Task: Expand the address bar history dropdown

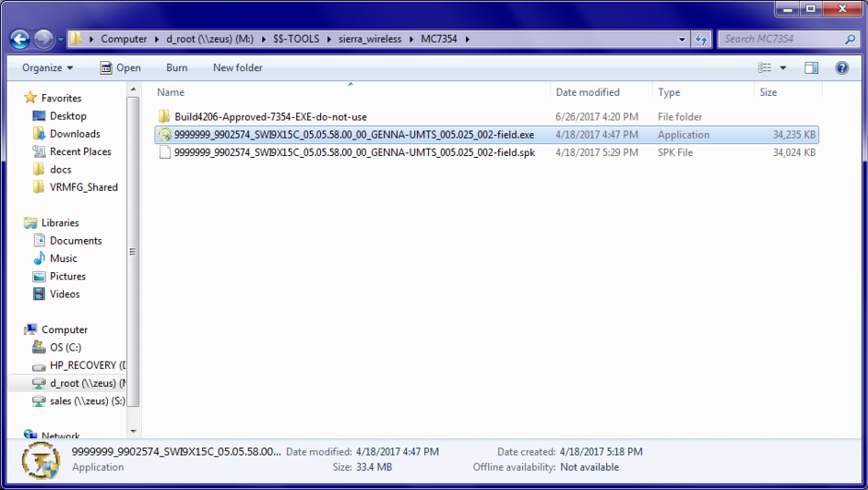Action: [x=682, y=40]
